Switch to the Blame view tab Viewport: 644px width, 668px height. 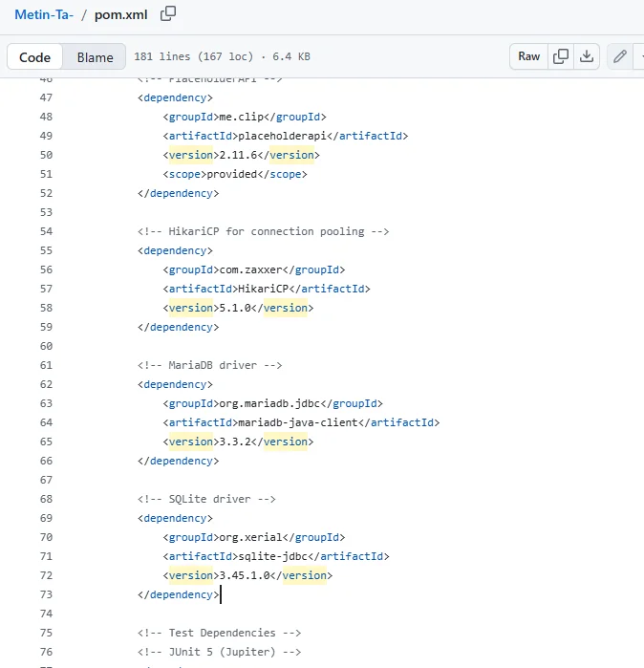pyautogui.click(x=95, y=57)
